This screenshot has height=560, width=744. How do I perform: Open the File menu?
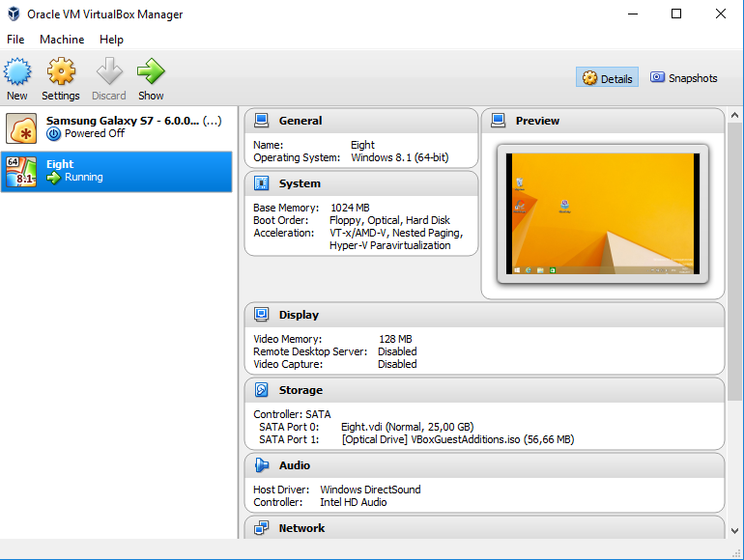point(15,40)
